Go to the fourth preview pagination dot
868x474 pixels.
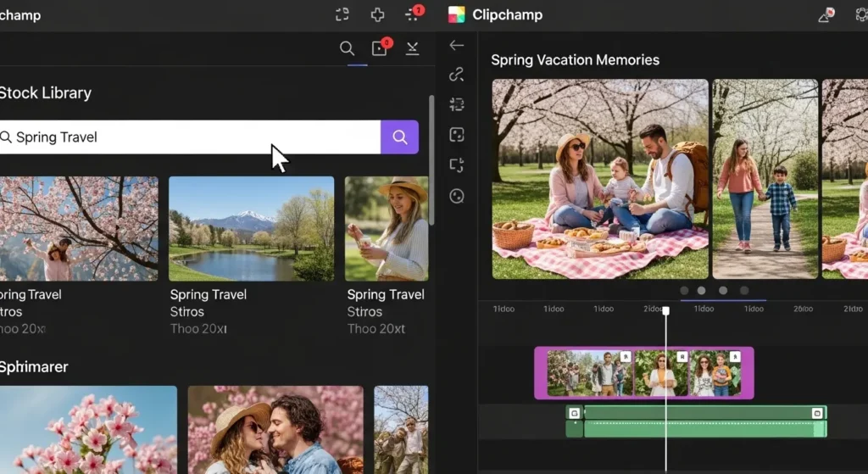pos(744,290)
